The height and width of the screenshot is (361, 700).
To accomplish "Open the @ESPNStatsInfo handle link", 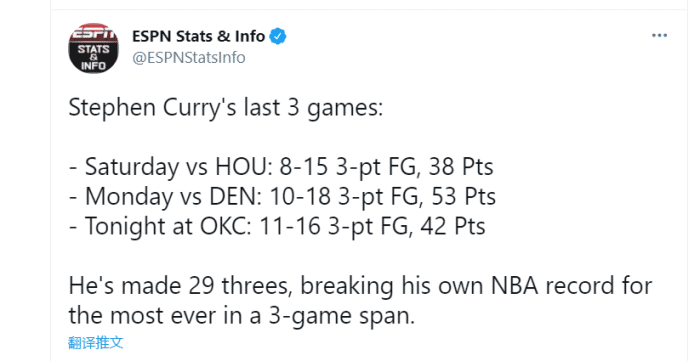I will (189, 58).
